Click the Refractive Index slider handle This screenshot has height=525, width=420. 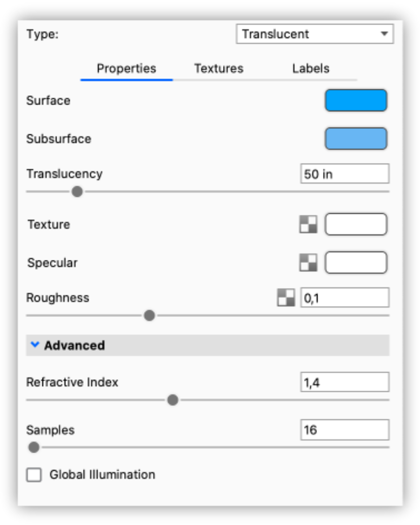point(173,400)
